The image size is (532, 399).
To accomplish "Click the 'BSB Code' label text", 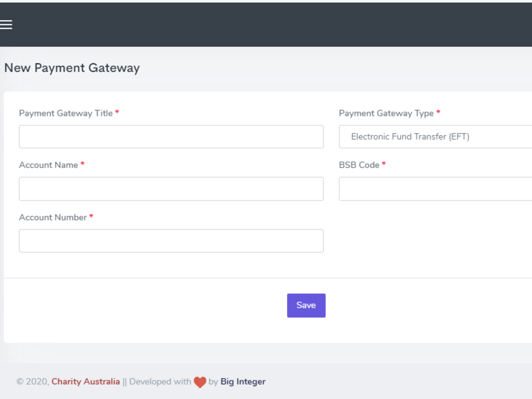I will pos(359,165).
